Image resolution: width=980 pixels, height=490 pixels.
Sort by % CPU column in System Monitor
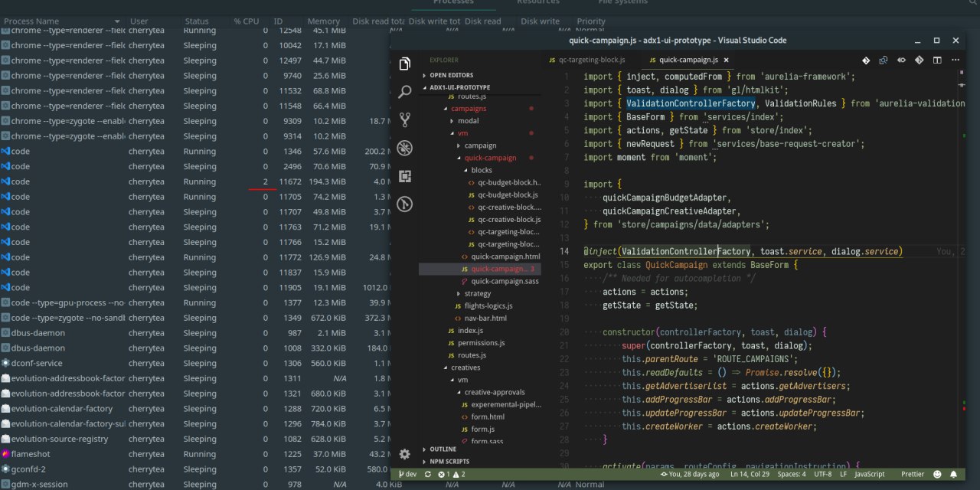(x=247, y=21)
